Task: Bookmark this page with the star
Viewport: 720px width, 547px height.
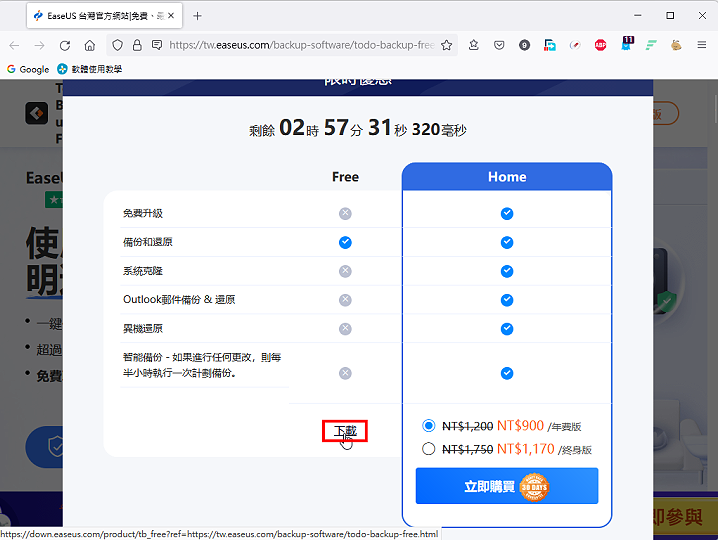Action: tap(446, 45)
